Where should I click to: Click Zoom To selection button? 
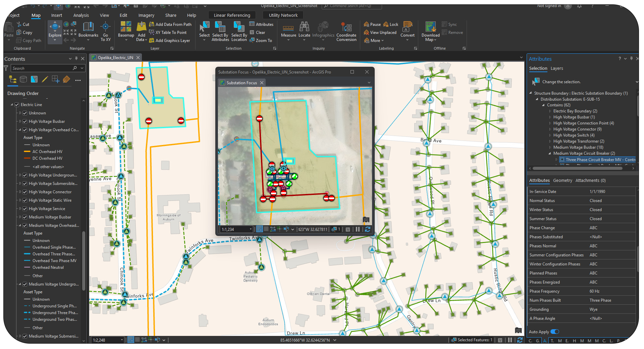tap(261, 40)
